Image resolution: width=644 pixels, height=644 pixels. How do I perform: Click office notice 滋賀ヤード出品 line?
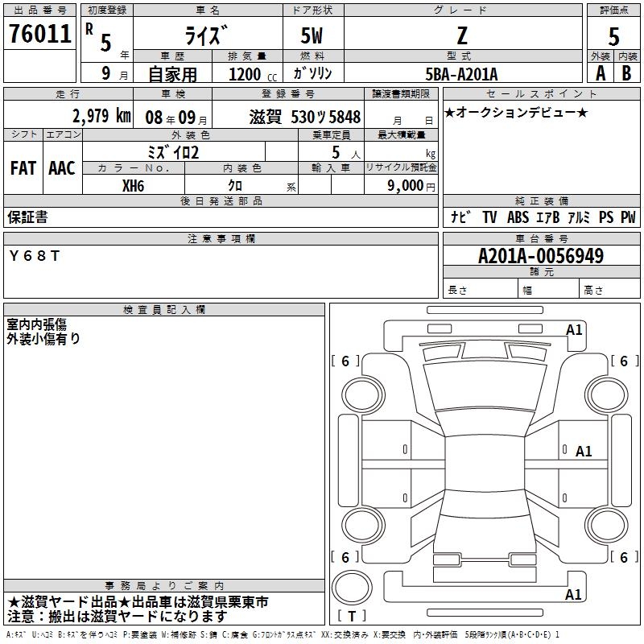click(x=138, y=602)
